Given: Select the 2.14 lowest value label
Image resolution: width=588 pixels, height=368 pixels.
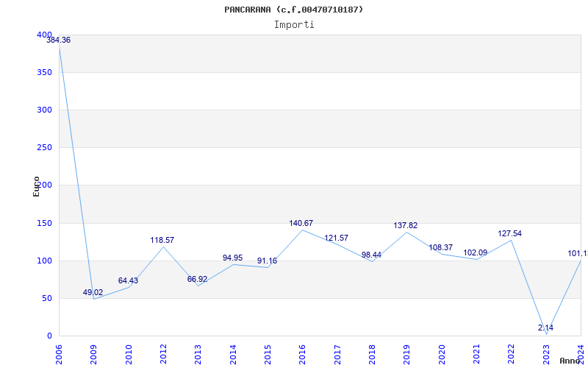Looking at the screenshot, I should pos(545,328).
